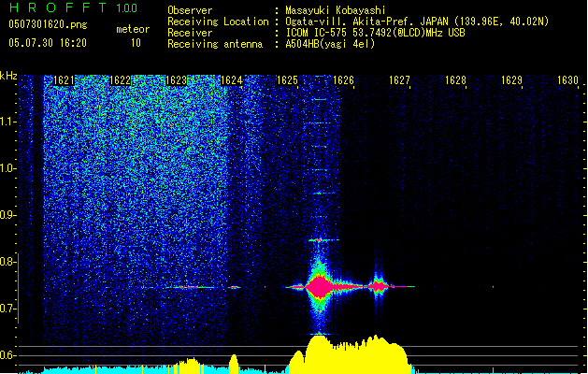Image resolution: width=588 pixels, height=374 pixels.
Task: Click the 1622 time marker
Action: pos(120,80)
